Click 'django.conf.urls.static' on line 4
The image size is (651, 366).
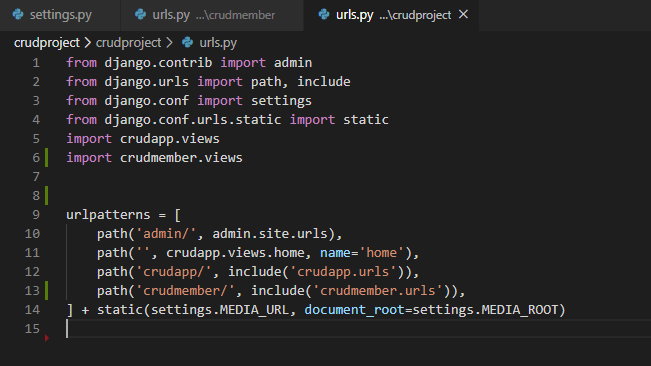point(193,120)
